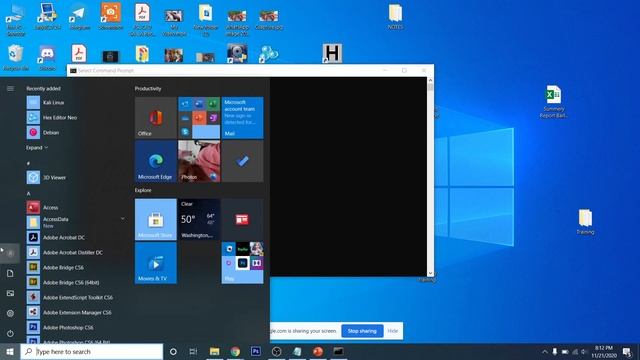Open the Power options in Start rail
Screen dimensions: 640x360
pos(10,333)
